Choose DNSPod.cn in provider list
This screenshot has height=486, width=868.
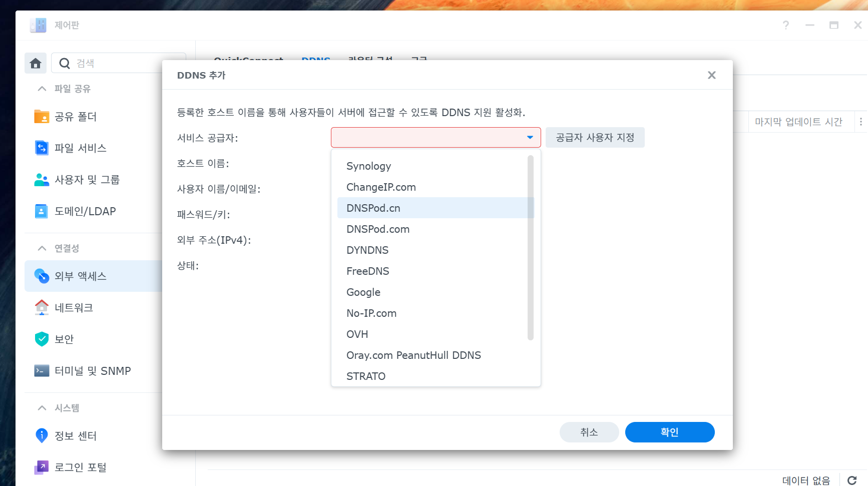pyautogui.click(x=373, y=208)
